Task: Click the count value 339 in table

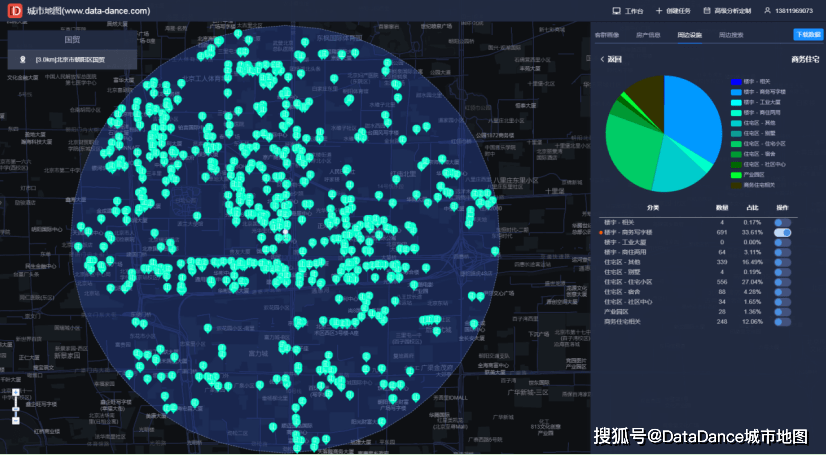Action: [x=722, y=262]
